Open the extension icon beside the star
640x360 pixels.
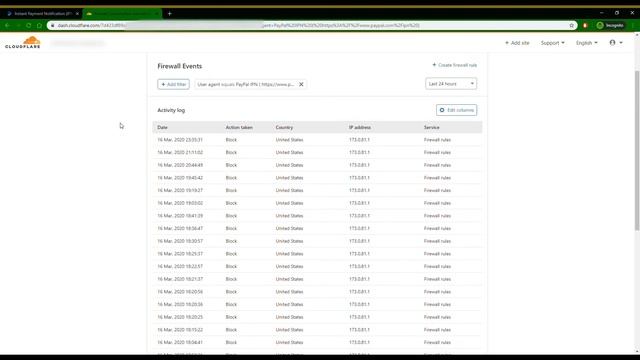click(585, 25)
